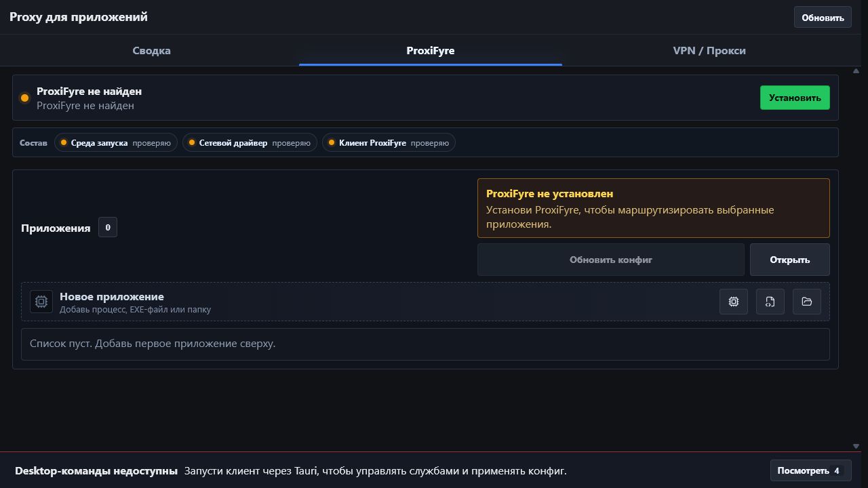Click the Состав label
Image resolution: width=868 pixels, height=488 pixels.
(x=33, y=143)
